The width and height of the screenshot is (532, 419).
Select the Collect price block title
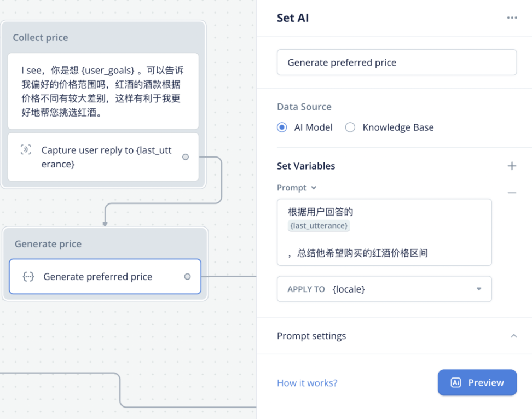[41, 38]
